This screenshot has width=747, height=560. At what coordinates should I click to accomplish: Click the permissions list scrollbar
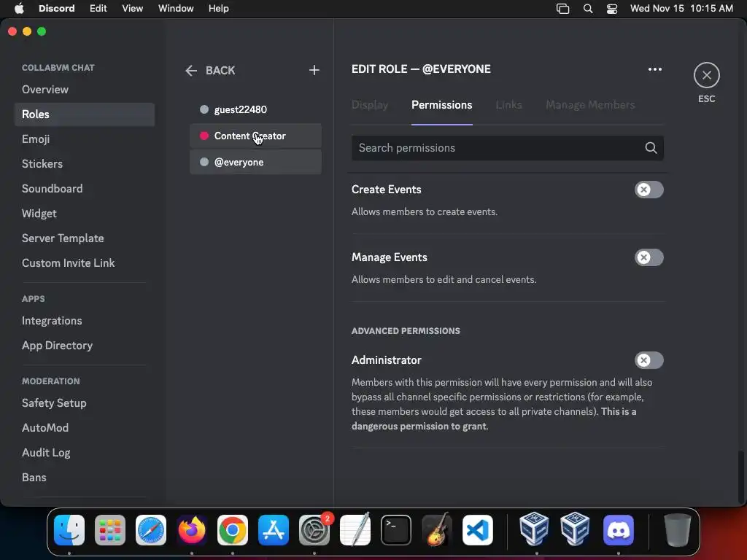[x=741, y=476]
